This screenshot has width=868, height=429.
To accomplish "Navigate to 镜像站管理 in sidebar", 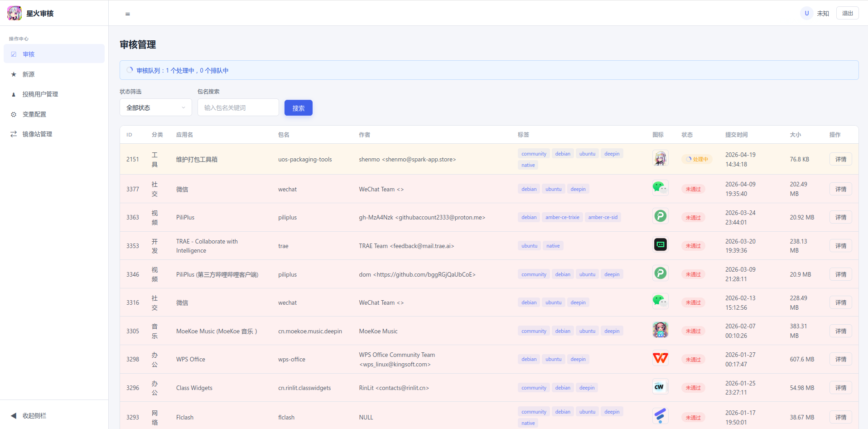I will click(x=37, y=134).
